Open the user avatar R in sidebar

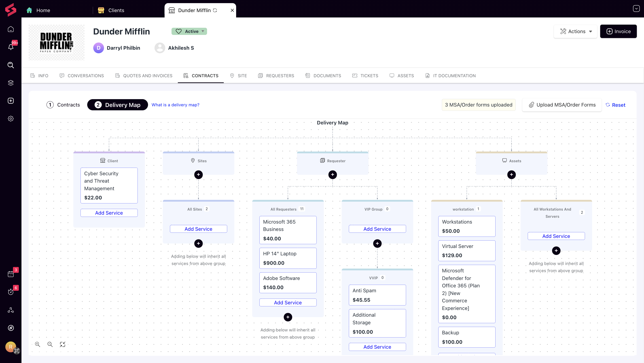[11, 347]
